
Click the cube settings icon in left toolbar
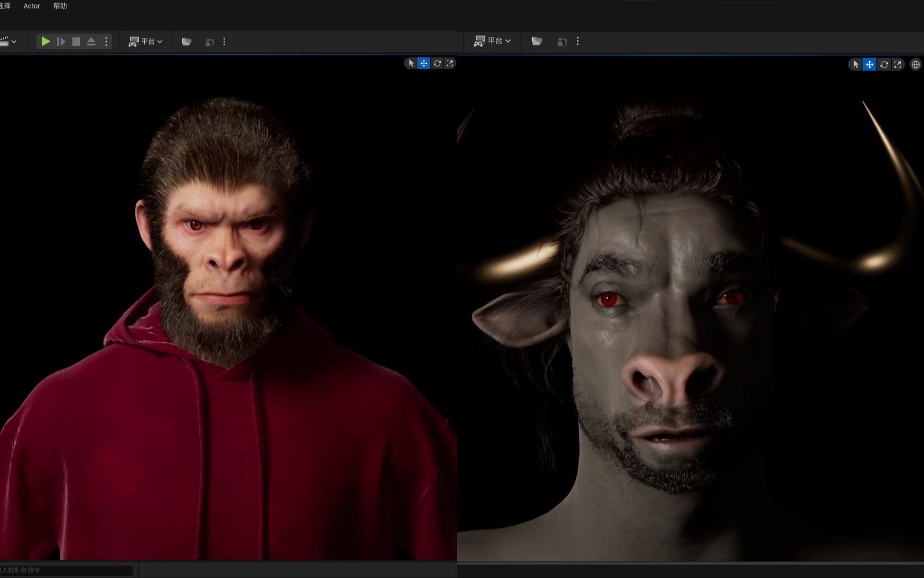point(210,41)
